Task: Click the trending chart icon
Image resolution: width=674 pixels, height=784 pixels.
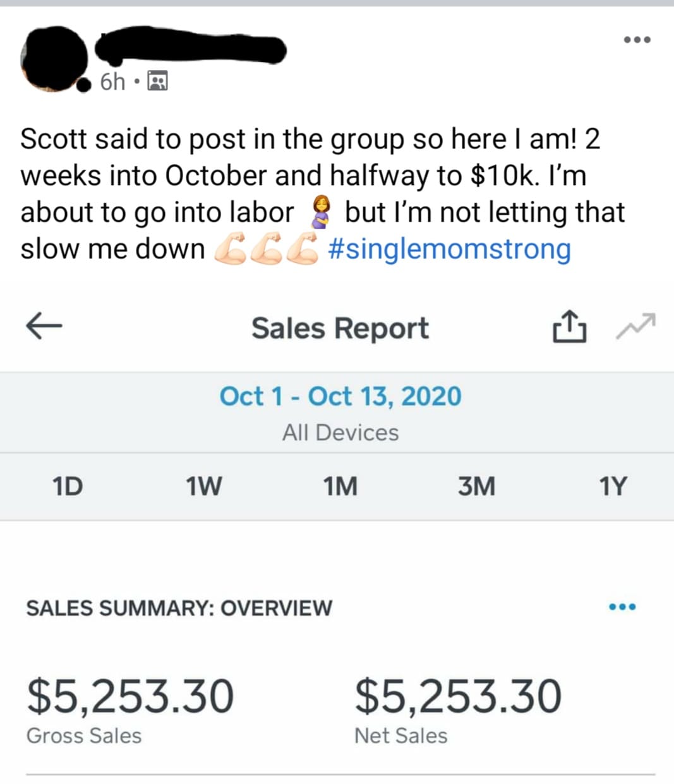Action: tap(636, 325)
